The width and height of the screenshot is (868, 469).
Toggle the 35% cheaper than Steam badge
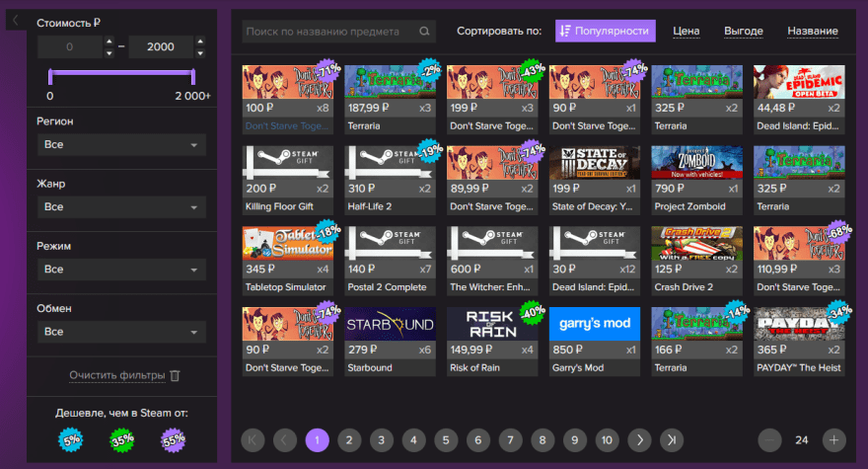(x=121, y=439)
